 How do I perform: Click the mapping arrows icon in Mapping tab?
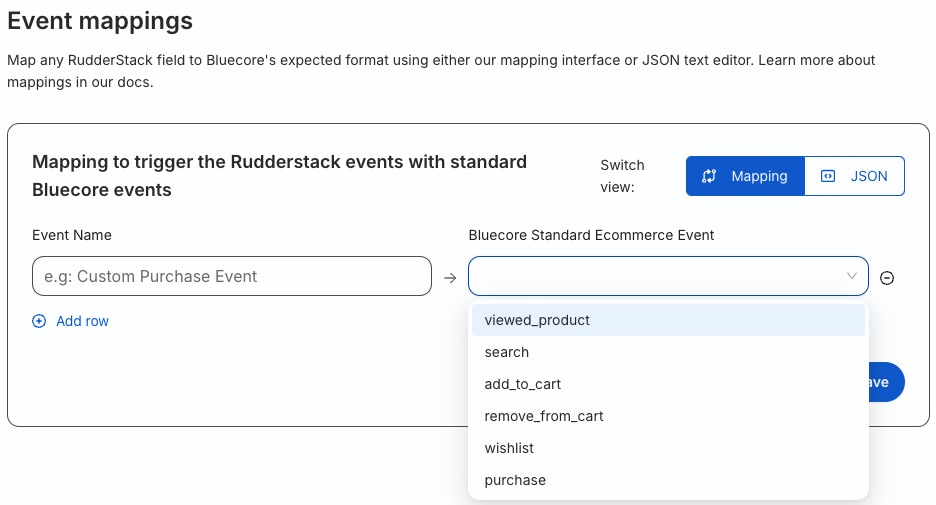point(709,176)
